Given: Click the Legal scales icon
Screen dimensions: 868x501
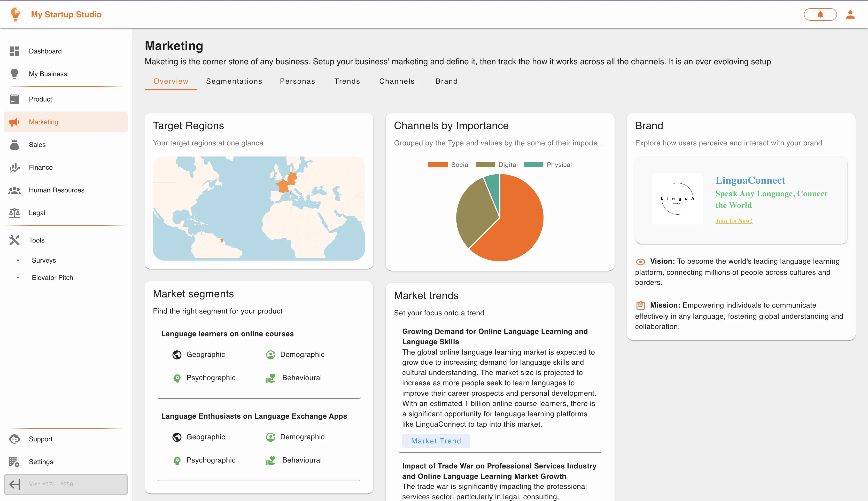Looking at the screenshot, I should coord(14,213).
